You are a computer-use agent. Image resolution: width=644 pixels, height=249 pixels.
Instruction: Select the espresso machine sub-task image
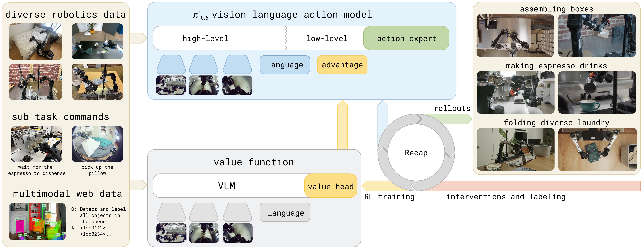(x=37, y=144)
